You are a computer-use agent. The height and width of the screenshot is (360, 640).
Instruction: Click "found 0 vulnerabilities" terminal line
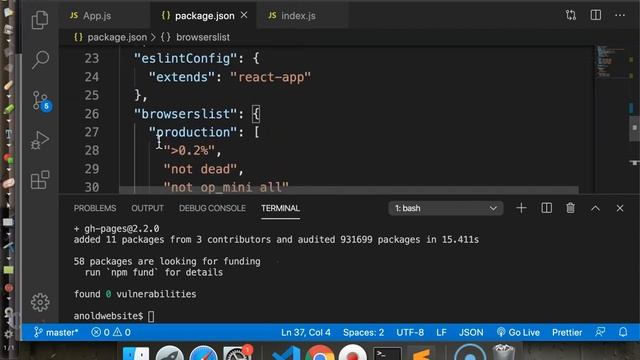point(135,294)
